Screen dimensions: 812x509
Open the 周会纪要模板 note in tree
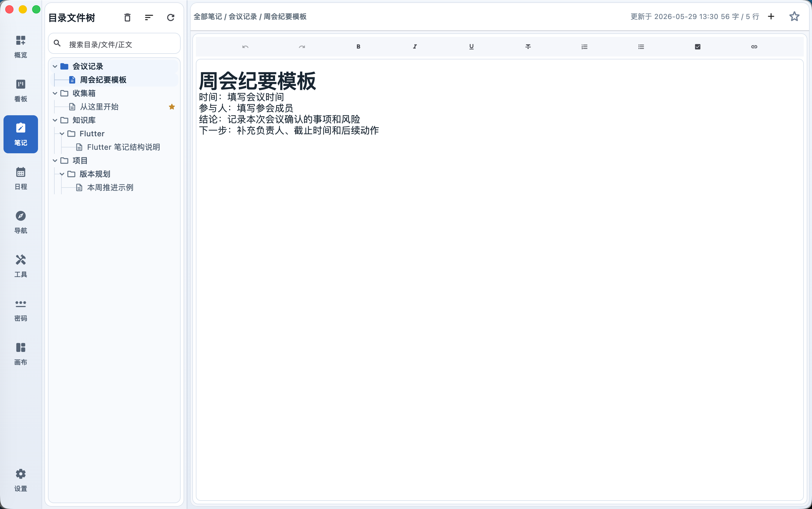click(x=114, y=80)
